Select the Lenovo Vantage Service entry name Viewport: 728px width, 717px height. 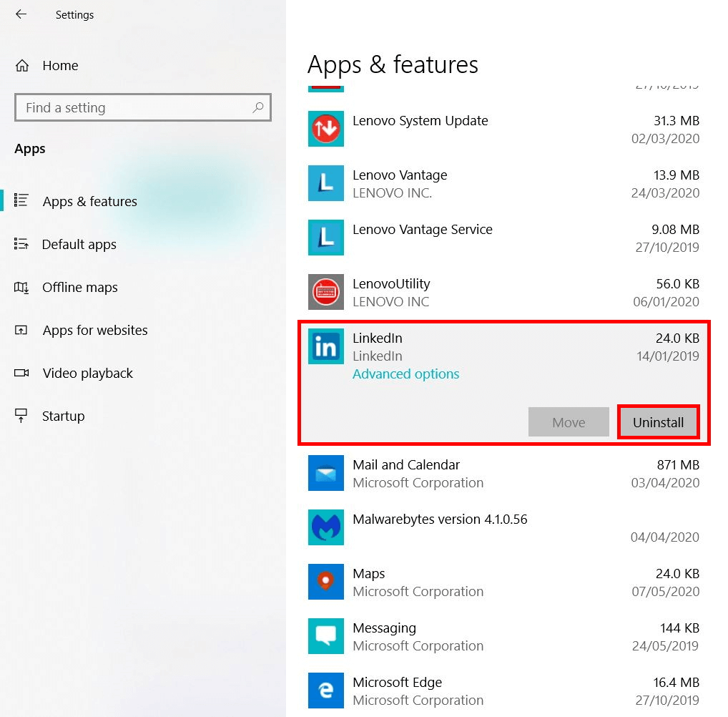tap(423, 230)
